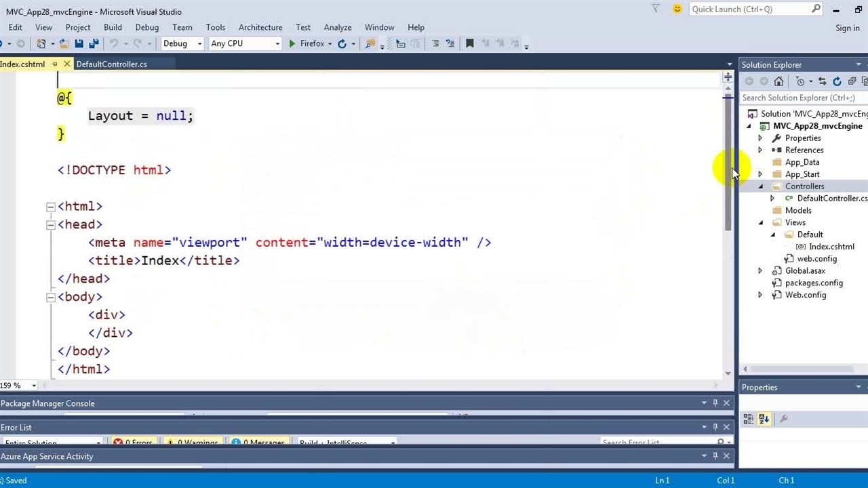Click the Start debugging green play icon
This screenshot has width=868, height=488.
(x=292, y=43)
